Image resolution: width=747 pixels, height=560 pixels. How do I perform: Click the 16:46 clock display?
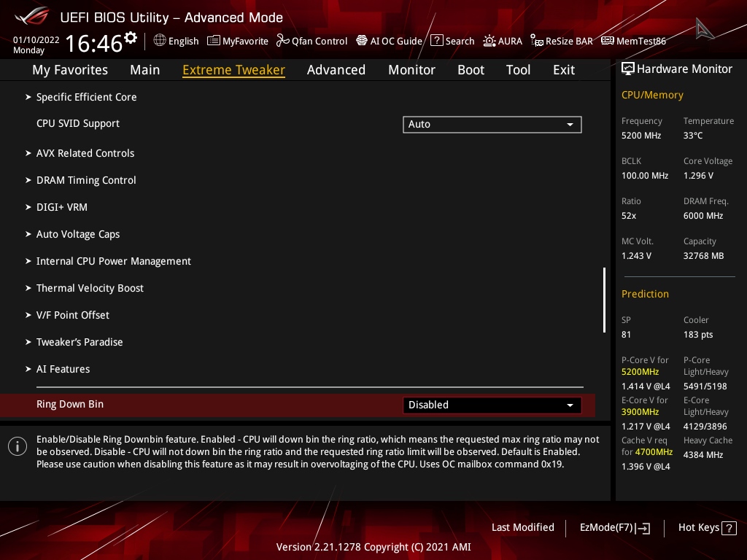coord(94,43)
